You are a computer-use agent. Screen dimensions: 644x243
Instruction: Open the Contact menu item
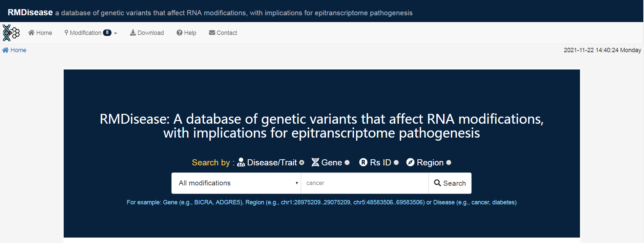coord(223,33)
